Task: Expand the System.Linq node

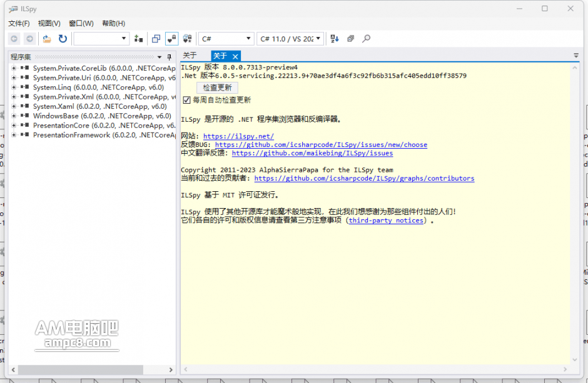Action: [x=14, y=87]
